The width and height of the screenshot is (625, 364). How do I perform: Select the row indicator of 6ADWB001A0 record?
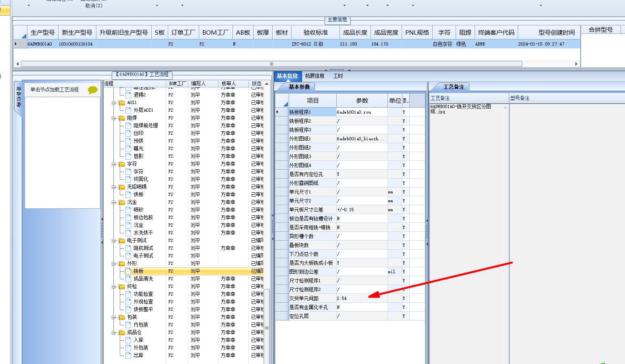click(20, 44)
